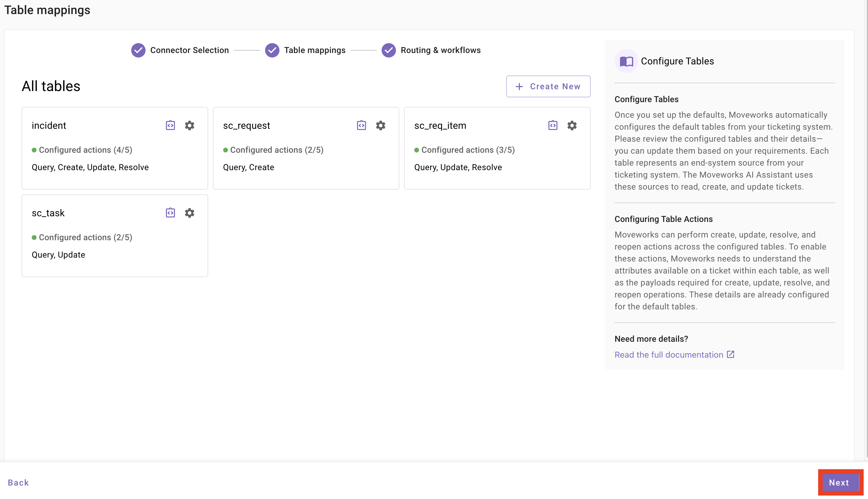Image resolution: width=868 pixels, height=499 pixels.
Task: Go to the Connector Selection step
Action: [190, 50]
